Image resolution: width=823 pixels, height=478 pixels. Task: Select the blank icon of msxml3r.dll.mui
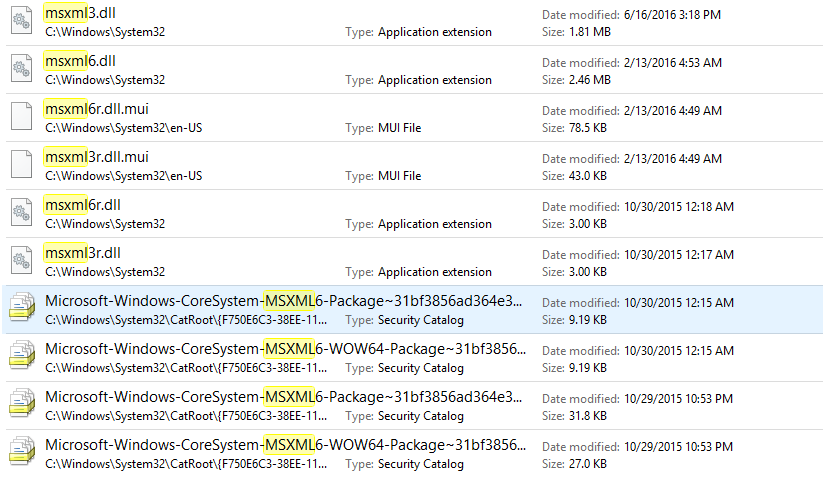22,164
